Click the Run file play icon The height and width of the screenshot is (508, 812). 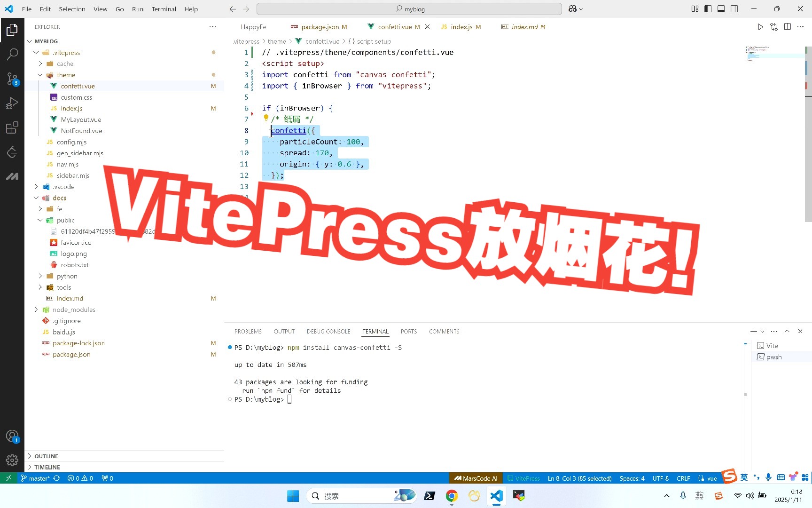[760, 27]
